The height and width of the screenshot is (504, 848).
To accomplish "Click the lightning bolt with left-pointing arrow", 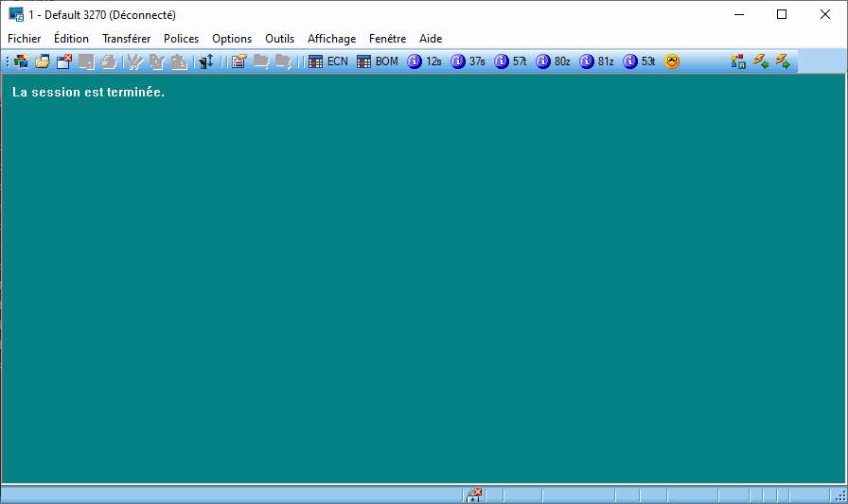I will pos(761,61).
